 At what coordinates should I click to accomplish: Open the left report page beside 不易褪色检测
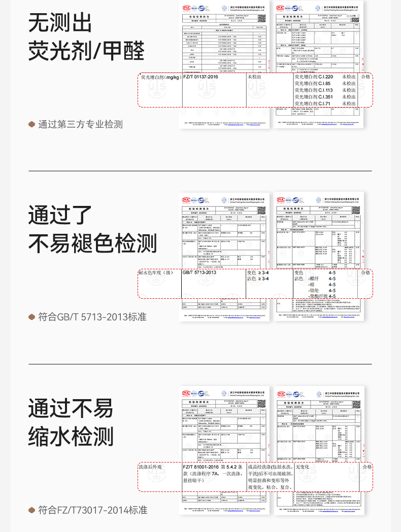(x=224, y=257)
